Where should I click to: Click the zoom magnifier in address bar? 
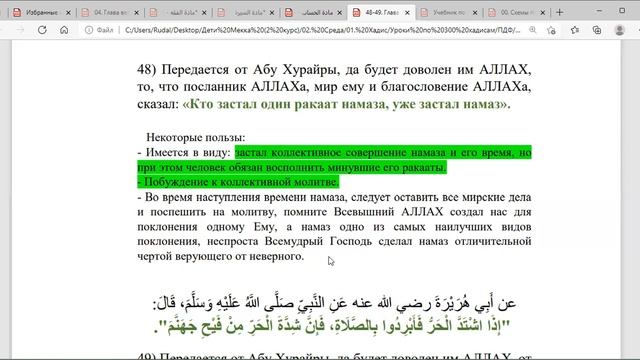point(533,30)
